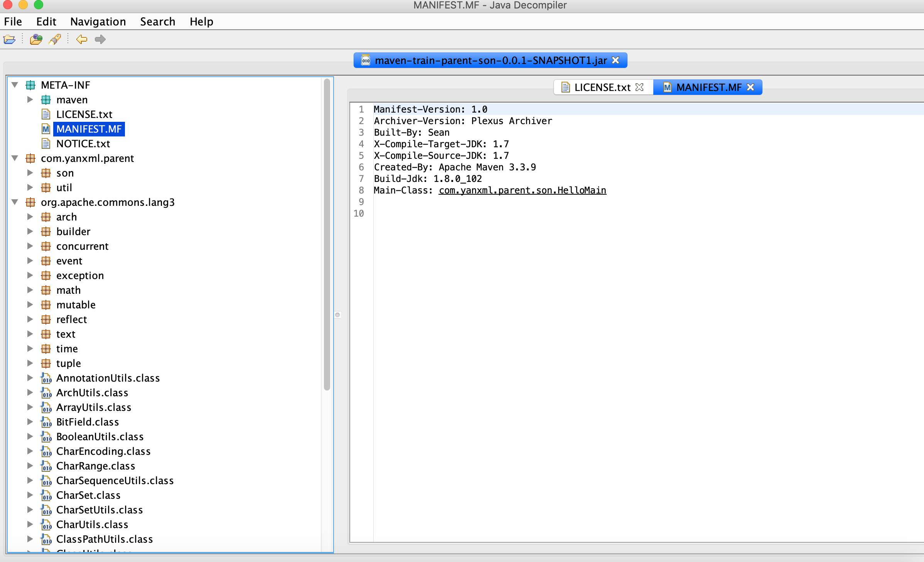924x562 pixels.
Task: Click the Search toolbar icon
Action: coord(55,39)
